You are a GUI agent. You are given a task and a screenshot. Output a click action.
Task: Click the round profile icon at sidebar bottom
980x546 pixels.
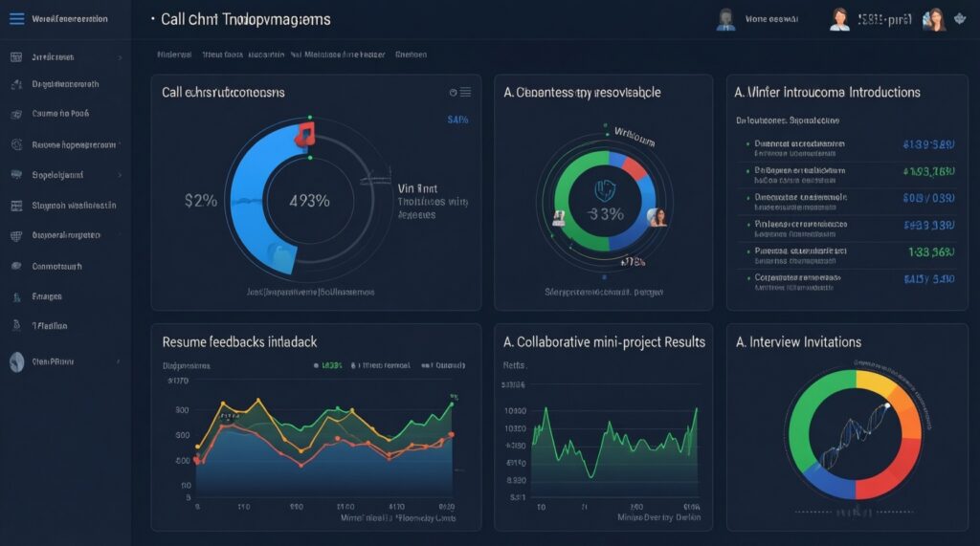click(15, 361)
